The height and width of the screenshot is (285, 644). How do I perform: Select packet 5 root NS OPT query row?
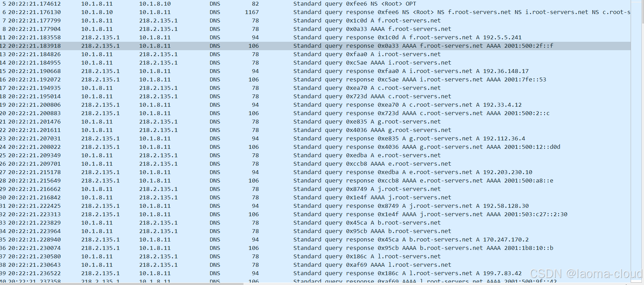(x=315, y=4)
